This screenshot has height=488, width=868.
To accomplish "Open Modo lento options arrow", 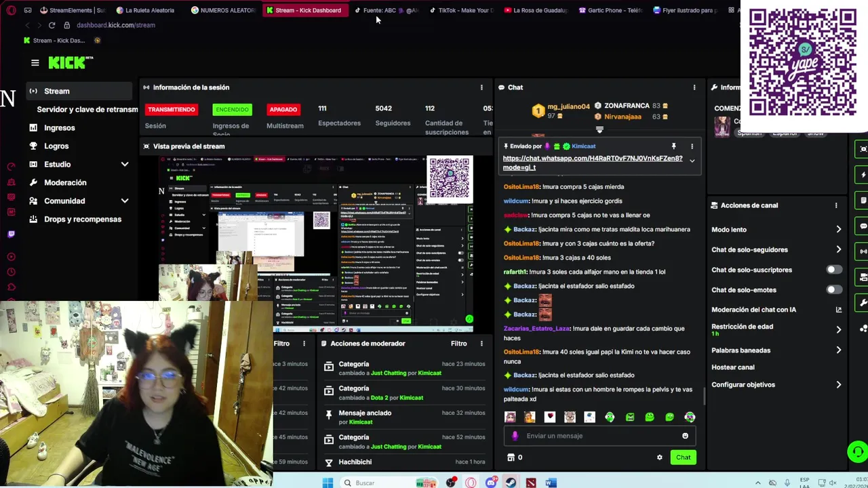I will (838, 230).
